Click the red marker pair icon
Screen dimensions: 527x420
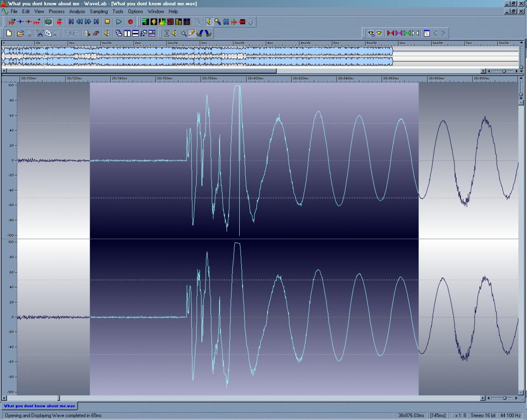coord(391,33)
